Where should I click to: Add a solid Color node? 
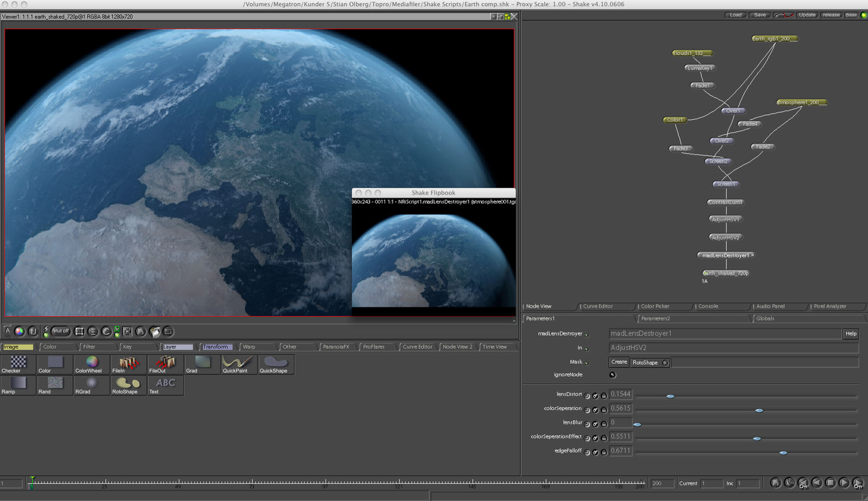point(55,364)
